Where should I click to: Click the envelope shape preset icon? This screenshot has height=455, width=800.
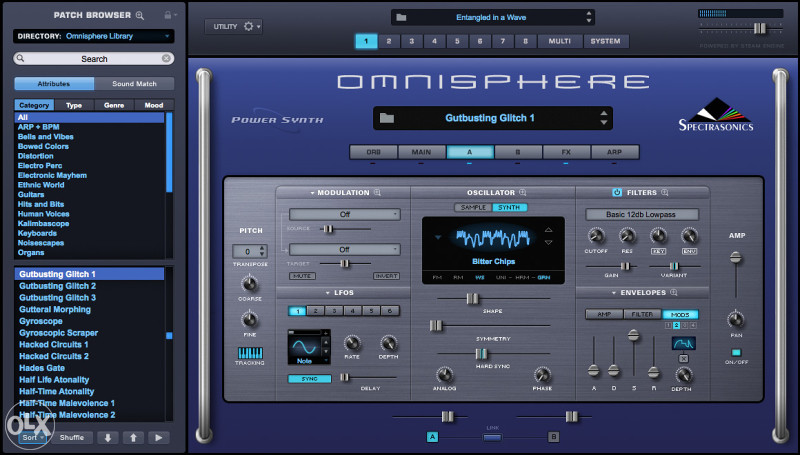(684, 343)
